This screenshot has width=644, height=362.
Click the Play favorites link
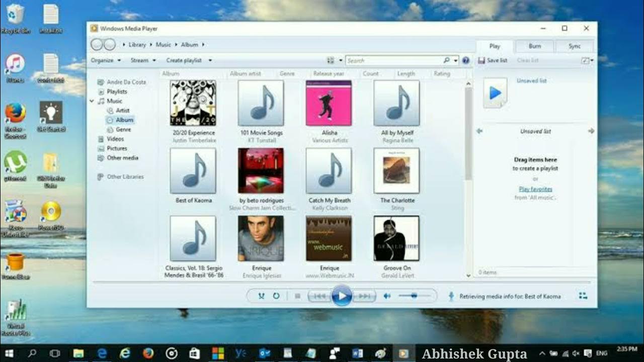(535, 189)
